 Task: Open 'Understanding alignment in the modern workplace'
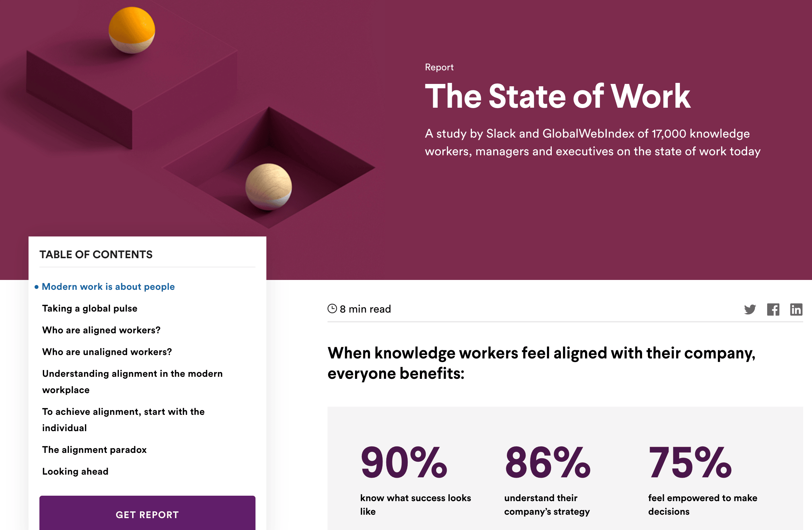pos(133,382)
